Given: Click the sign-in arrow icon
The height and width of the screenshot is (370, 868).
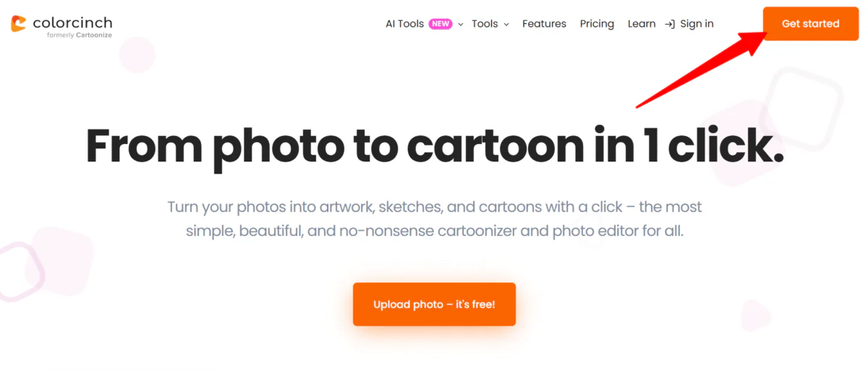Looking at the screenshot, I should [x=670, y=24].
